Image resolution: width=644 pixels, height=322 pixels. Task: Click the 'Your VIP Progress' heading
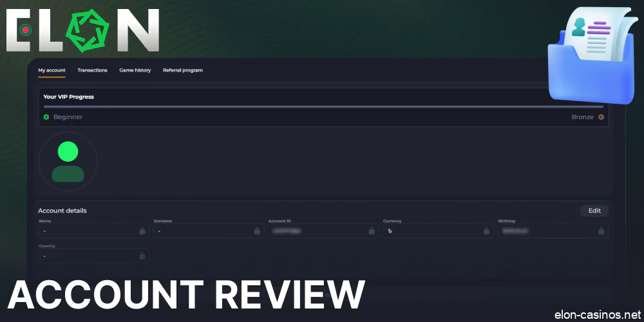pos(69,97)
